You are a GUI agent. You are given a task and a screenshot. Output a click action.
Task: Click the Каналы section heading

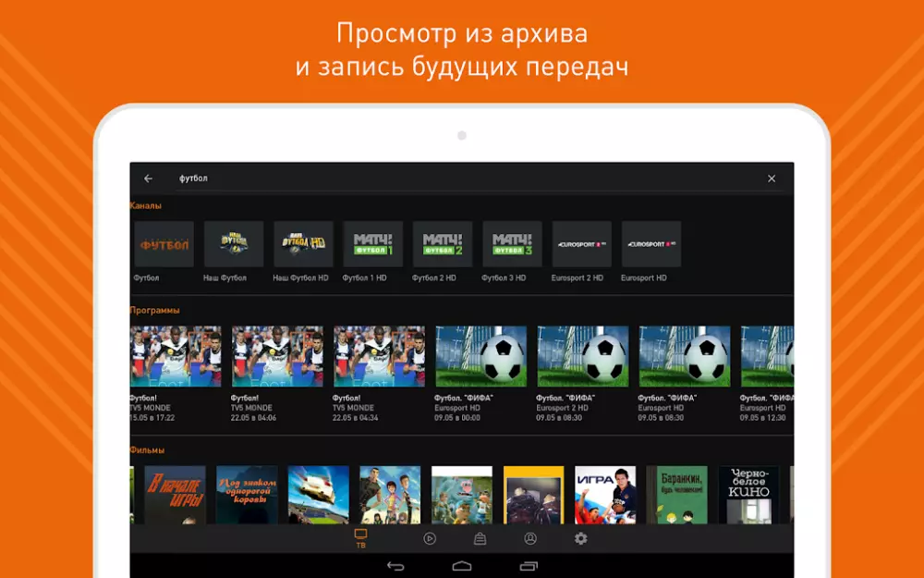[x=146, y=206]
